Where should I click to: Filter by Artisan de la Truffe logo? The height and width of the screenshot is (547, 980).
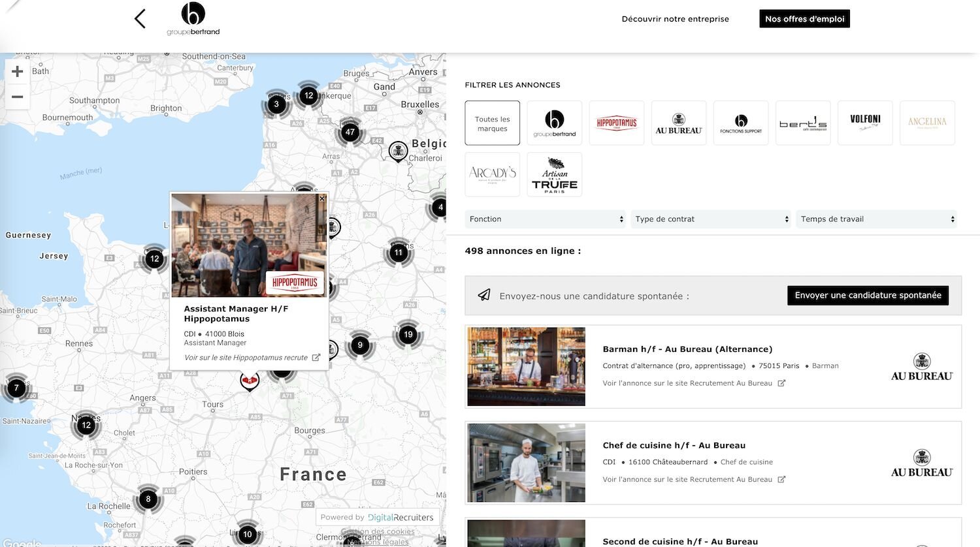(x=554, y=175)
